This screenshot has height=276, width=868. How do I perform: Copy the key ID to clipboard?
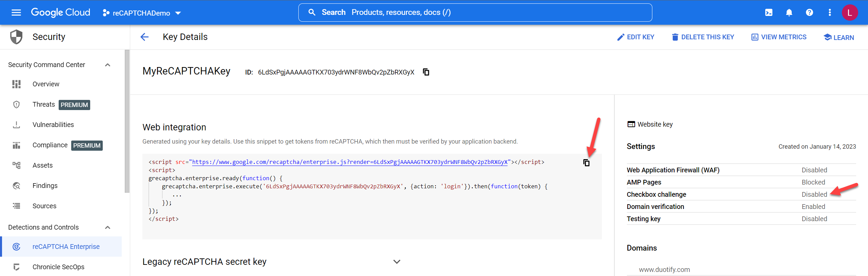tap(426, 72)
